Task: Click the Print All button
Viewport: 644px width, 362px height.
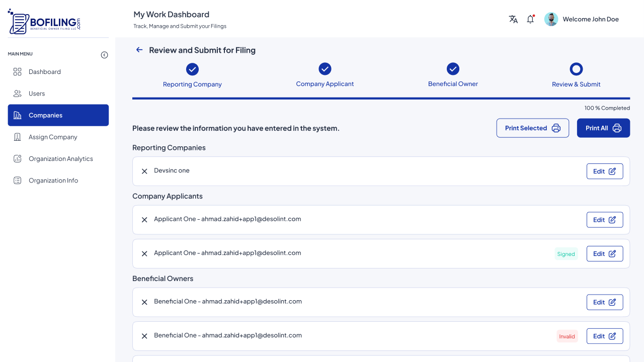Action: point(603,128)
